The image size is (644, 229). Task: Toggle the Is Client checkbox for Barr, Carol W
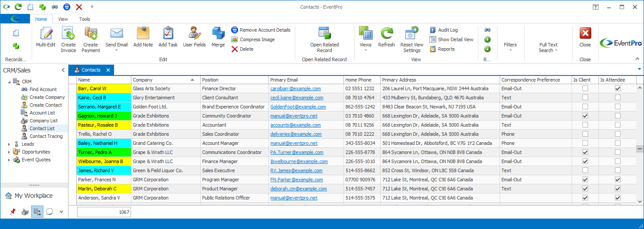click(585, 88)
